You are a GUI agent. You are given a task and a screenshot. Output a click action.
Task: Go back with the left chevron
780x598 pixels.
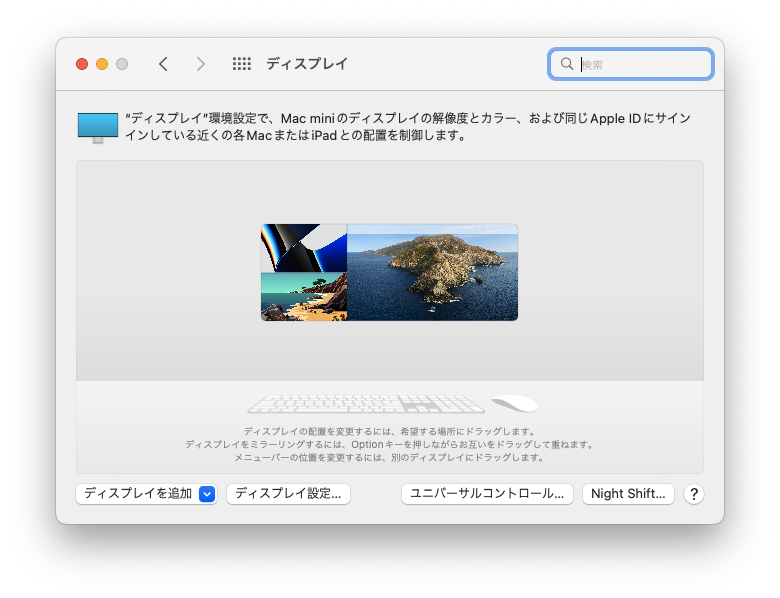163,64
